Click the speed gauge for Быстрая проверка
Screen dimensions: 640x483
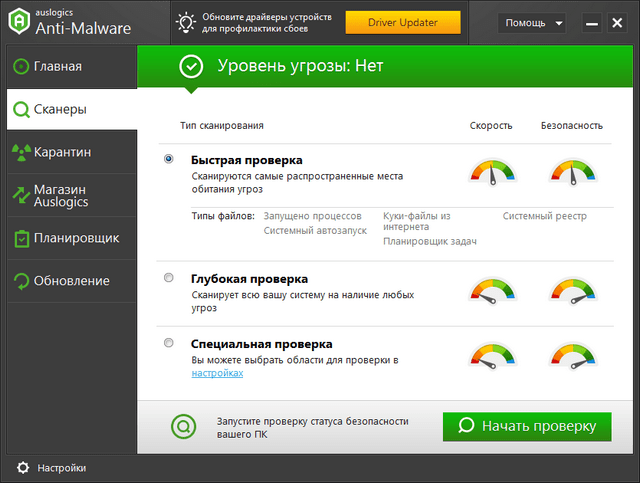click(492, 173)
